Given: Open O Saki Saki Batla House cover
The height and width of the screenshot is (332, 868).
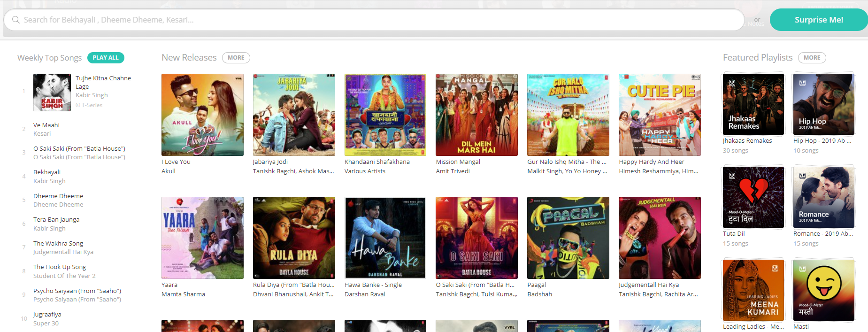Looking at the screenshot, I should point(476,238).
